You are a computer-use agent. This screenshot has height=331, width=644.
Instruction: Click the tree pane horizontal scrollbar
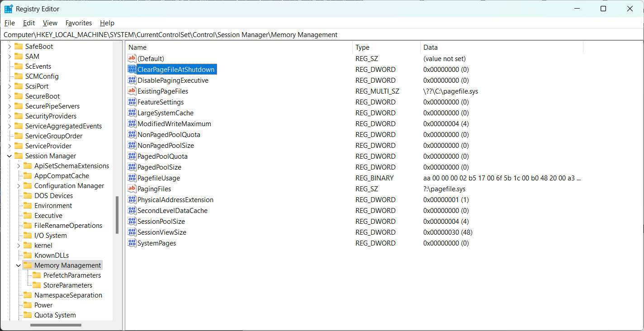point(56,325)
